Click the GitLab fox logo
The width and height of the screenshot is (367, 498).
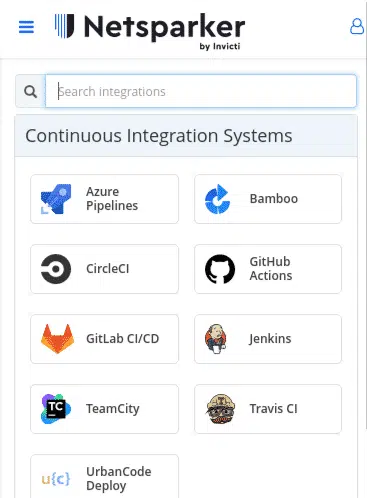(57, 339)
